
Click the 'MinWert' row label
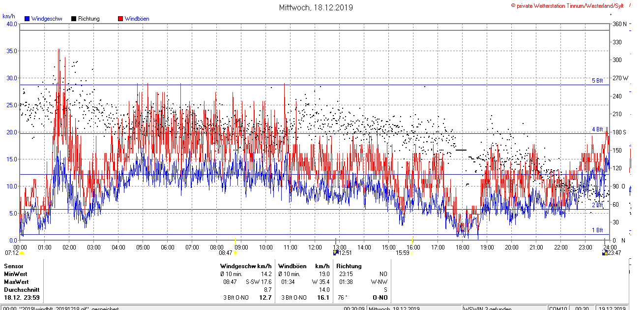[x=16, y=274]
